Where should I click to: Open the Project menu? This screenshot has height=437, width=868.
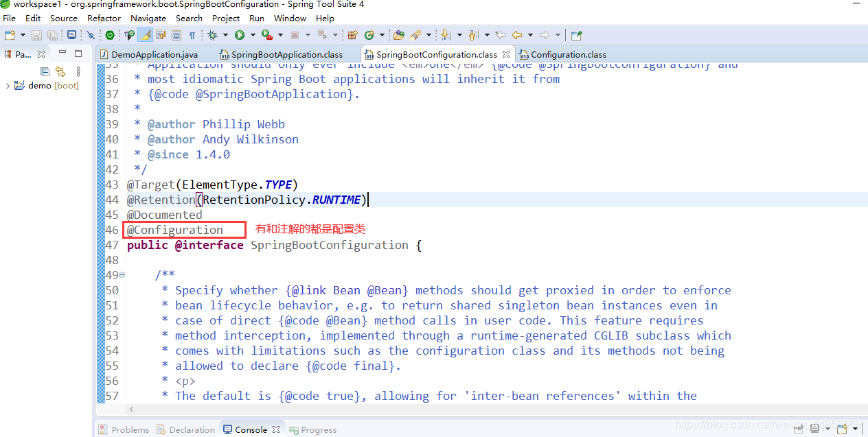[226, 18]
